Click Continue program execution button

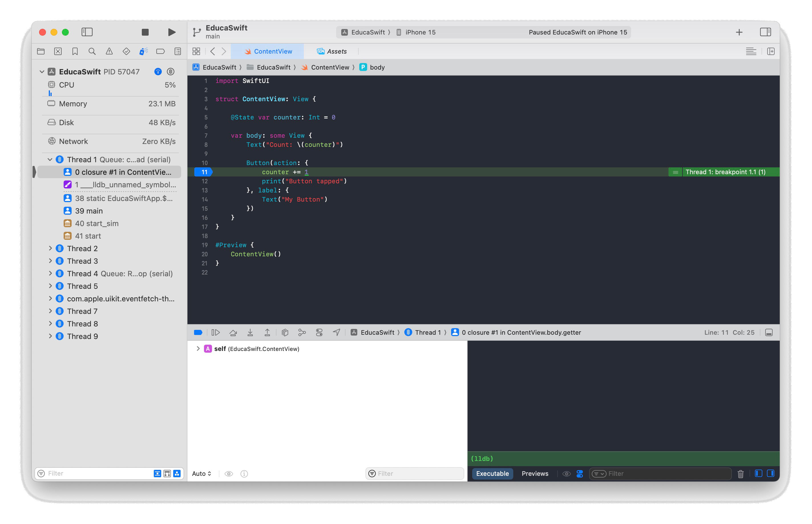215,332
